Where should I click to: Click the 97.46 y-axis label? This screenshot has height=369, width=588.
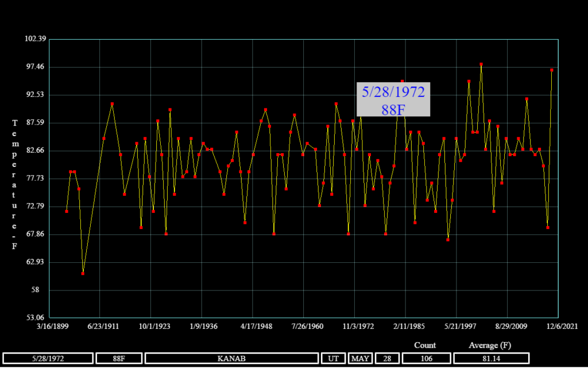[x=35, y=67]
